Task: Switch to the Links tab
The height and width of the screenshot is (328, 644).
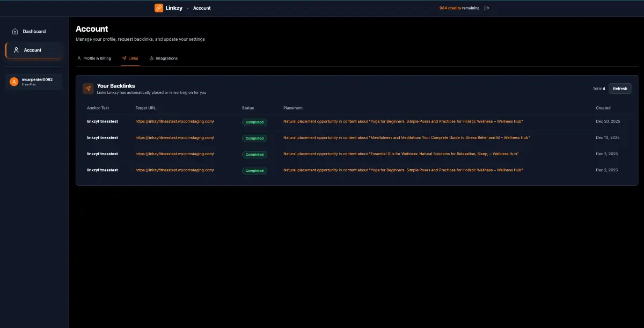Action: coord(130,58)
